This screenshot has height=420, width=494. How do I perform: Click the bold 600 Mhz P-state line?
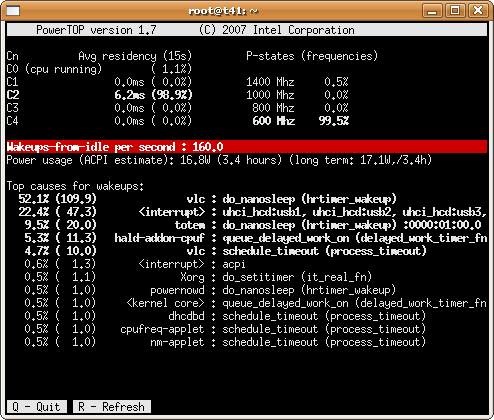coord(300,121)
